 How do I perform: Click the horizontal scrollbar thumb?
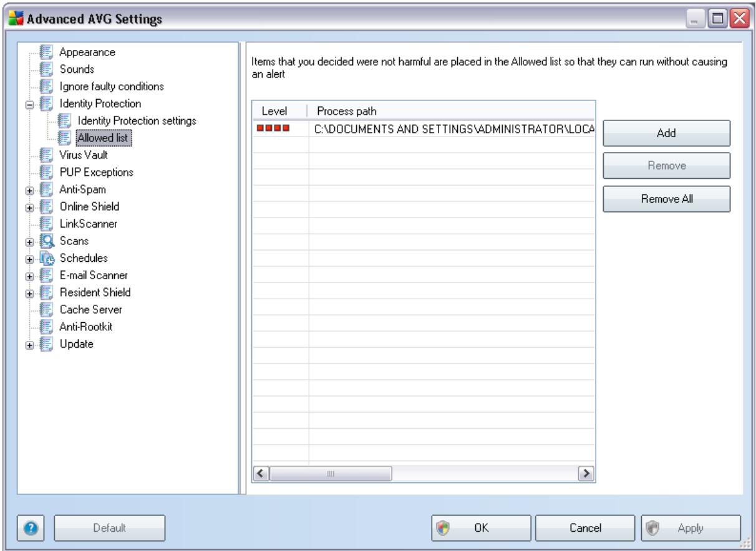pos(331,474)
